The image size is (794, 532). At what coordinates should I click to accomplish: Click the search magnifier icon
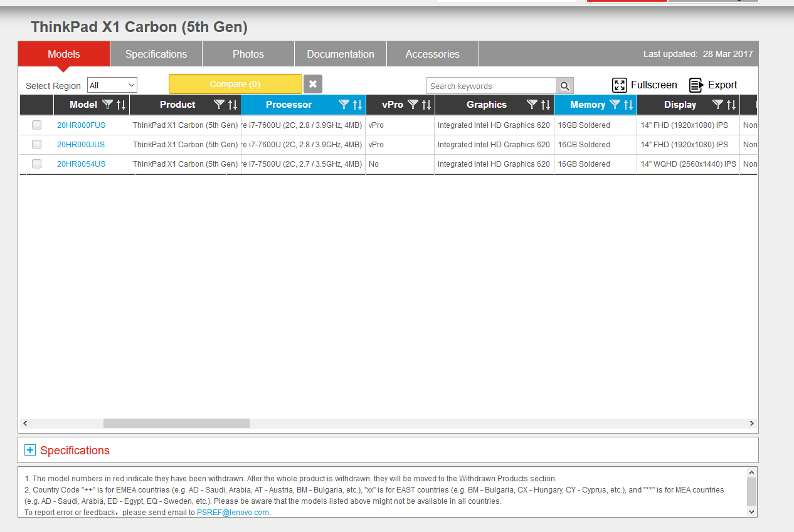(x=564, y=86)
